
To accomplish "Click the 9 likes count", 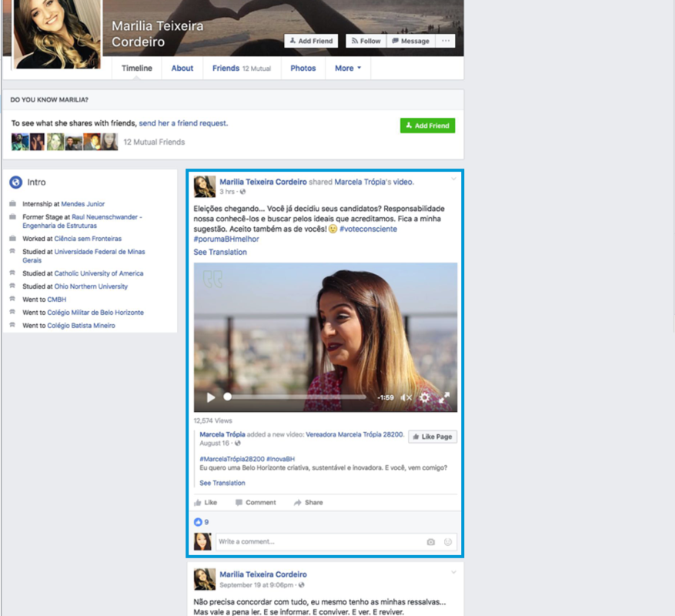I will (206, 522).
